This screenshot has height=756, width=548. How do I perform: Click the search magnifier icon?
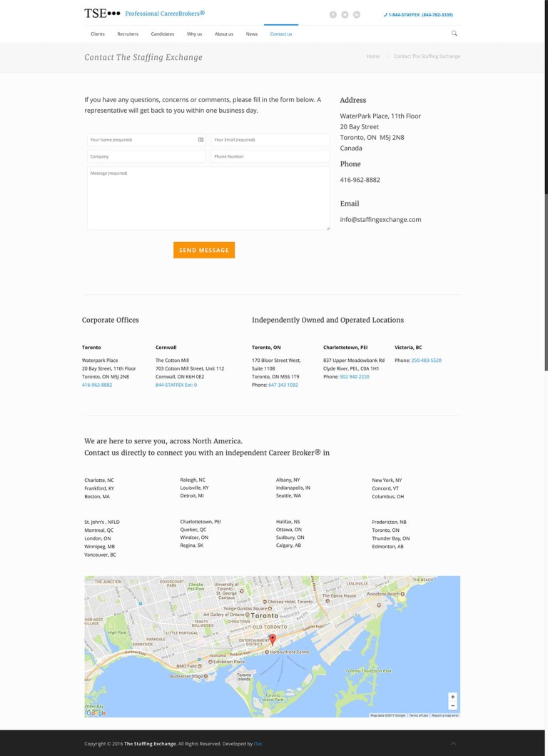[454, 34]
